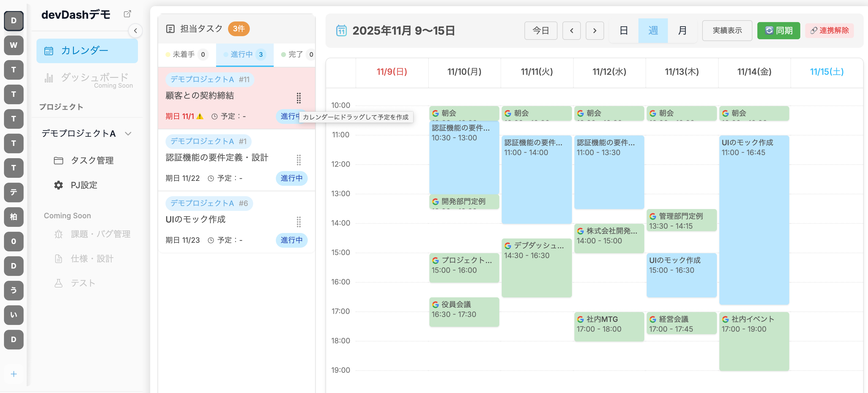Screen dimensions: 868x393
Task: Click the calendar icon beside date title
Action: click(341, 31)
